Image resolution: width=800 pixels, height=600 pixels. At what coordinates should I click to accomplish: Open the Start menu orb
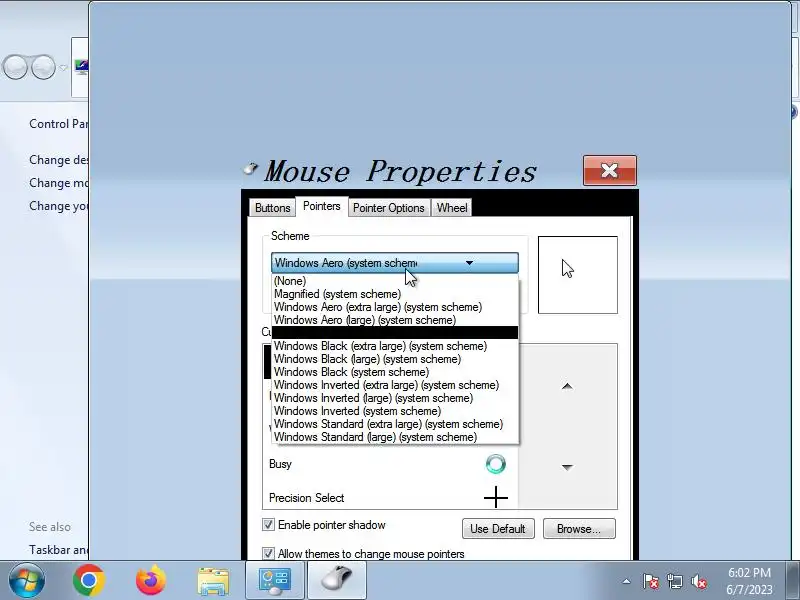(x=26, y=580)
